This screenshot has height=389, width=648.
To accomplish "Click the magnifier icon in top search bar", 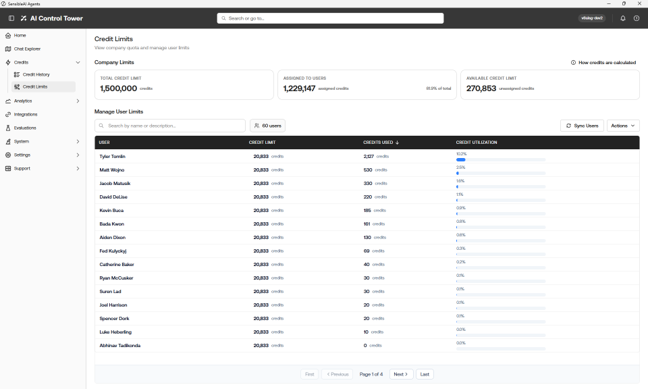I will 224,18.
